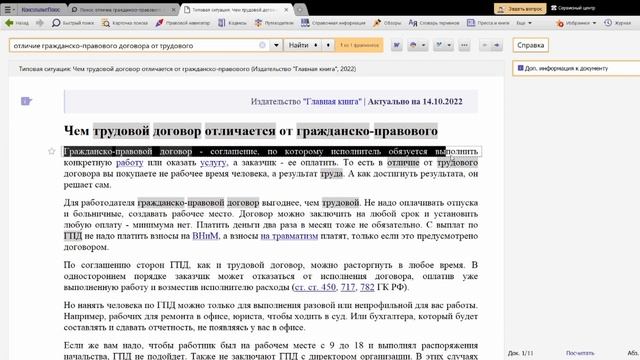Viewport: 640px width, 360px height.
Task: Go back with the green Назад arrow
Action: pos(17,23)
